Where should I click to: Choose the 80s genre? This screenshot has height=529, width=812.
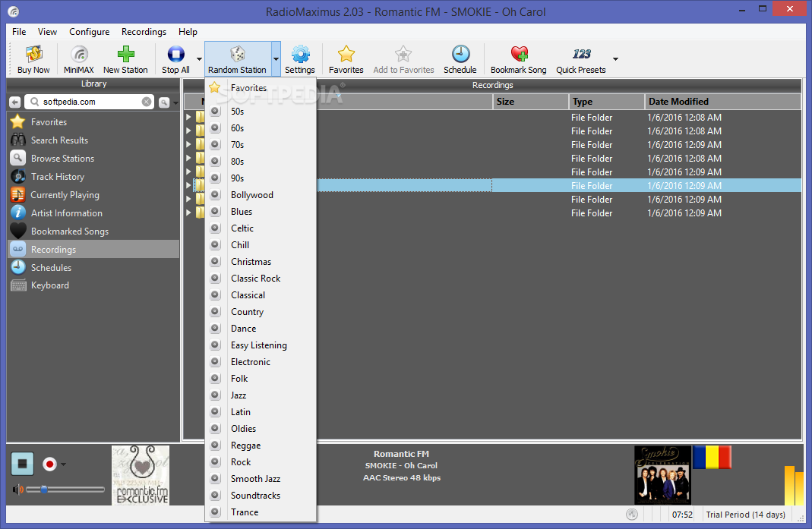261,162
